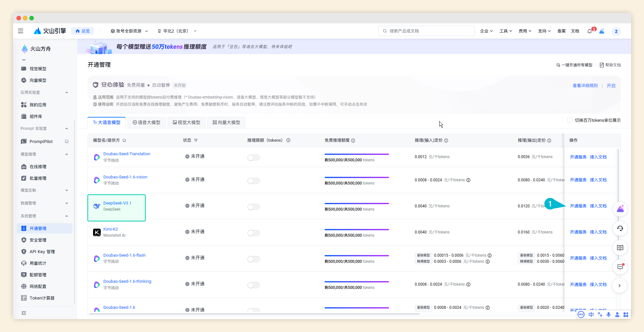Toggle inference limit for DeepSeek-V3.1
The width and height of the screenshot is (644, 332).
click(x=253, y=207)
